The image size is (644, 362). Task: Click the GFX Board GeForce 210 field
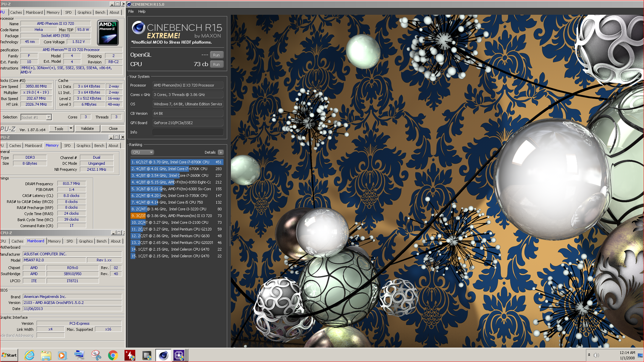click(x=188, y=123)
